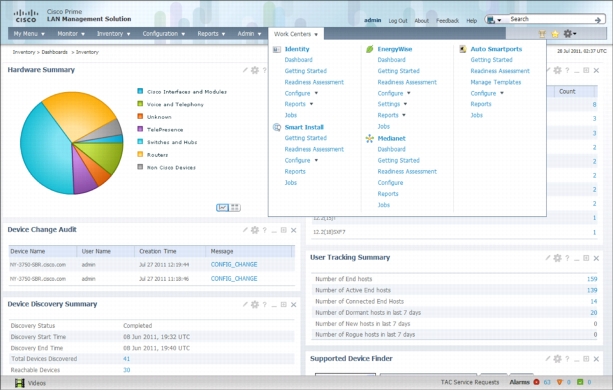Click Dashboards in the breadcrumb

pyautogui.click(x=54, y=52)
